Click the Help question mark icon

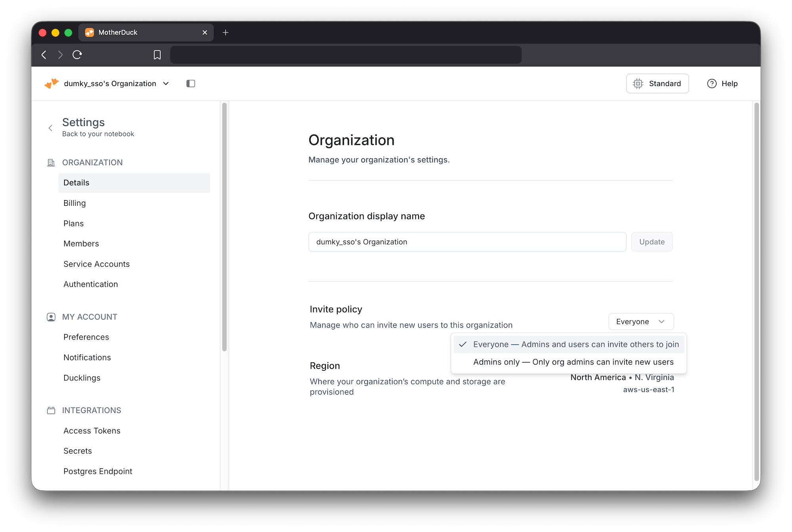(x=712, y=84)
